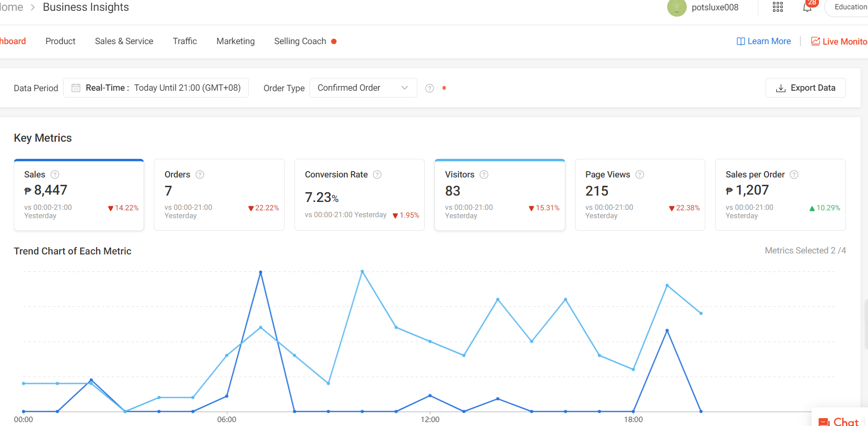Click the 22.22% decrease indicator

point(264,208)
